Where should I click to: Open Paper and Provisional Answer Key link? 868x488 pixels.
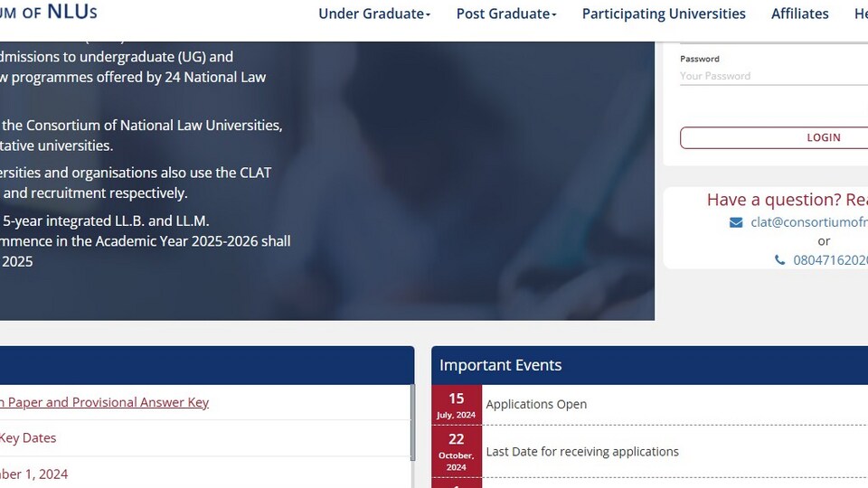tap(105, 402)
